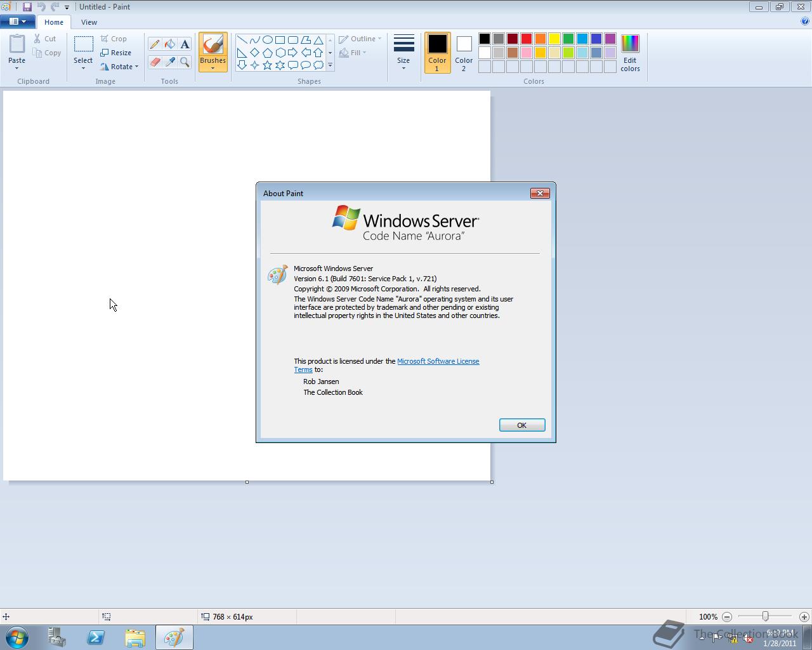
Task: Select the Color picker eyedropper tool
Action: (170, 62)
